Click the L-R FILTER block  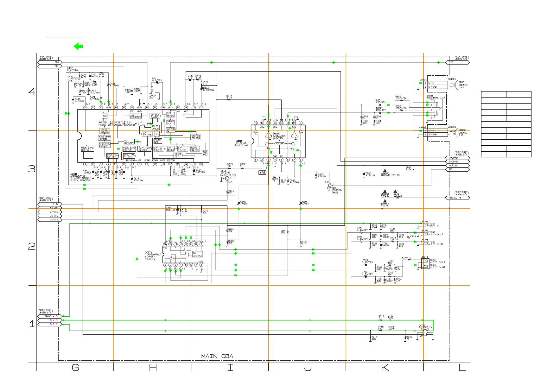[x=147, y=134]
